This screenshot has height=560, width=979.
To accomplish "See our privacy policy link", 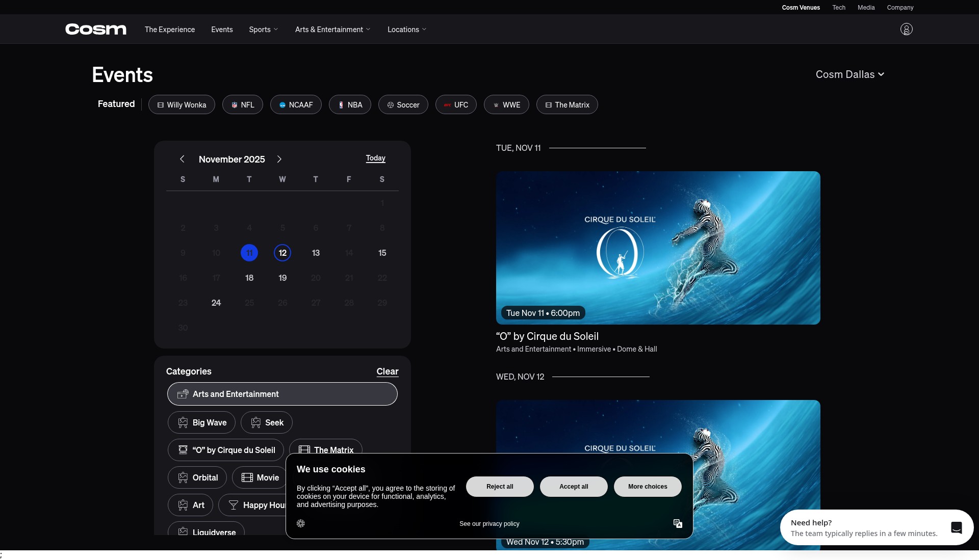I will point(489,524).
